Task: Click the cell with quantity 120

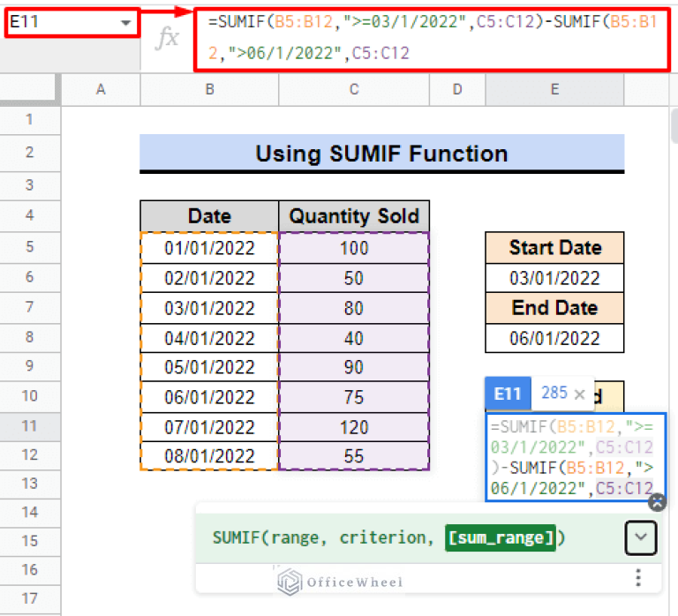Action: pos(354,427)
